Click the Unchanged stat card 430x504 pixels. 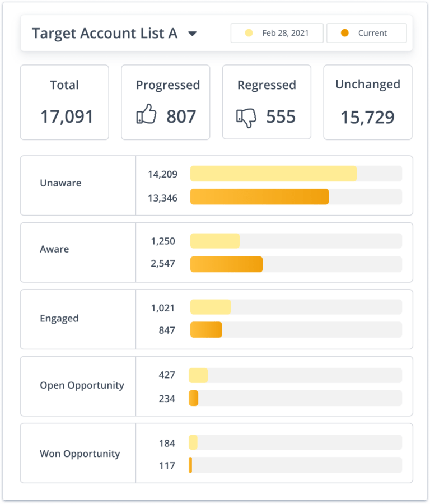click(x=367, y=102)
